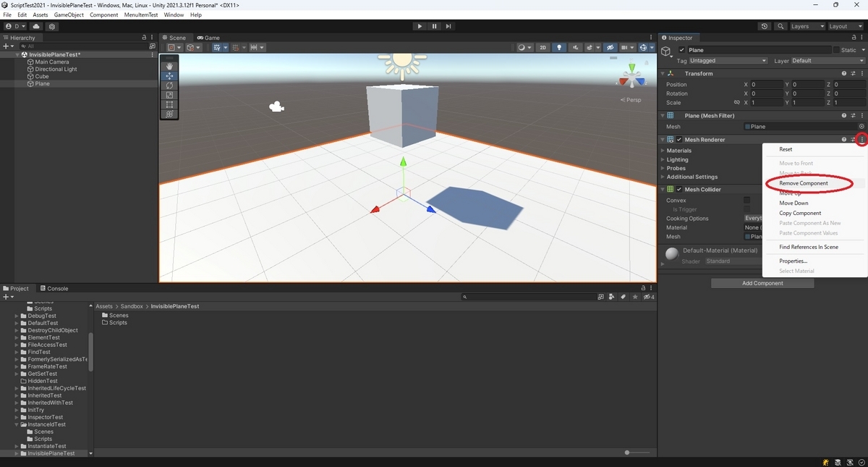Open the Mesh Renderer three-dot menu
The width and height of the screenshot is (868, 467).
[x=861, y=140]
